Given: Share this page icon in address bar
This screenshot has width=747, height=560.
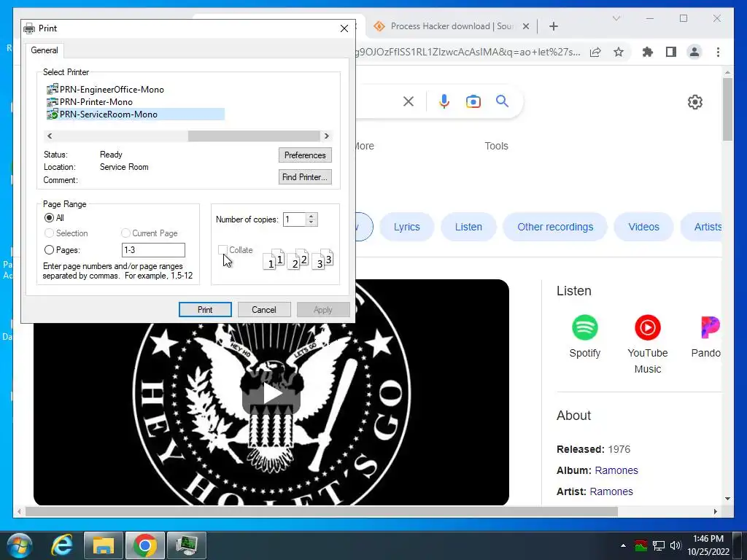Looking at the screenshot, I should click(x=595, y=52).
